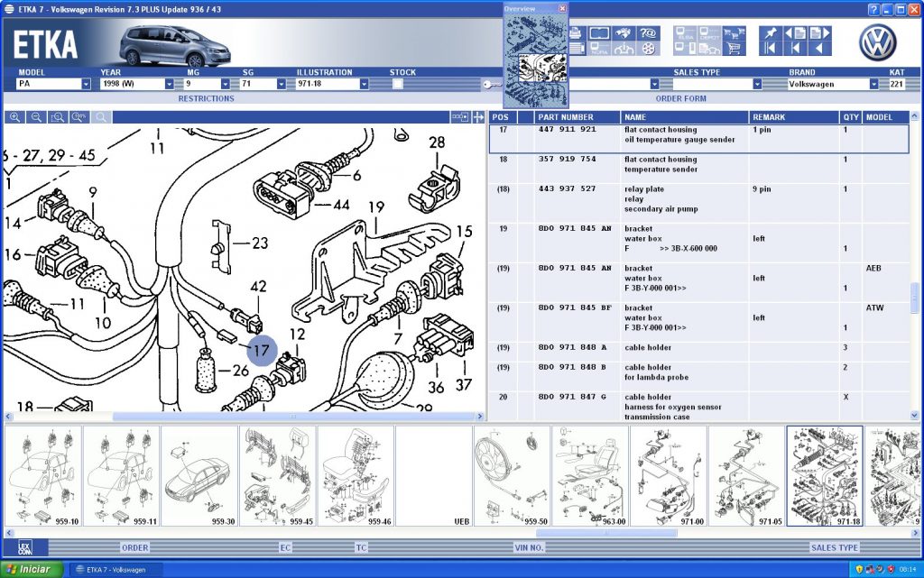The height and width of the screenshot is (578, 924).
Task: Enable the zoom selection rectangle tool
Action: click(x=57, y=117)
